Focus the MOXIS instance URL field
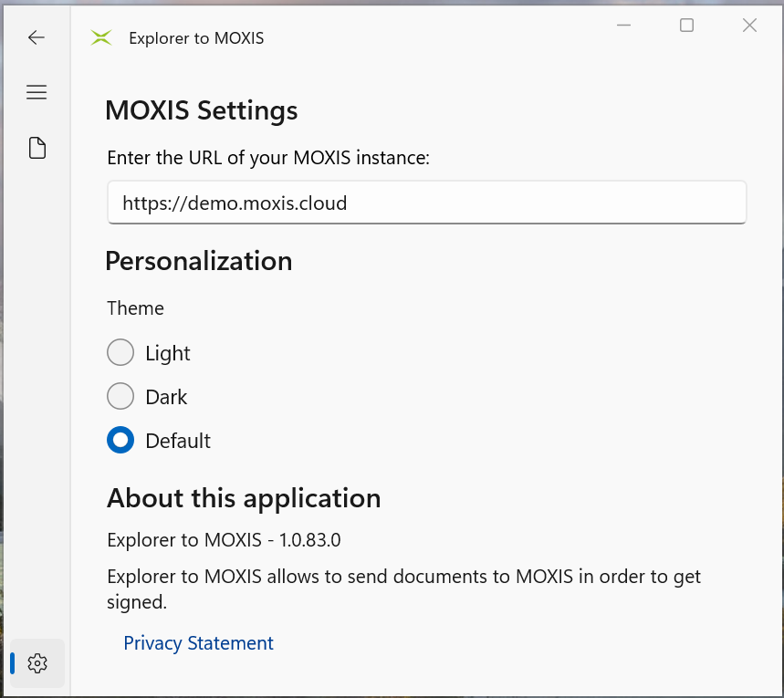 (426, 203)
